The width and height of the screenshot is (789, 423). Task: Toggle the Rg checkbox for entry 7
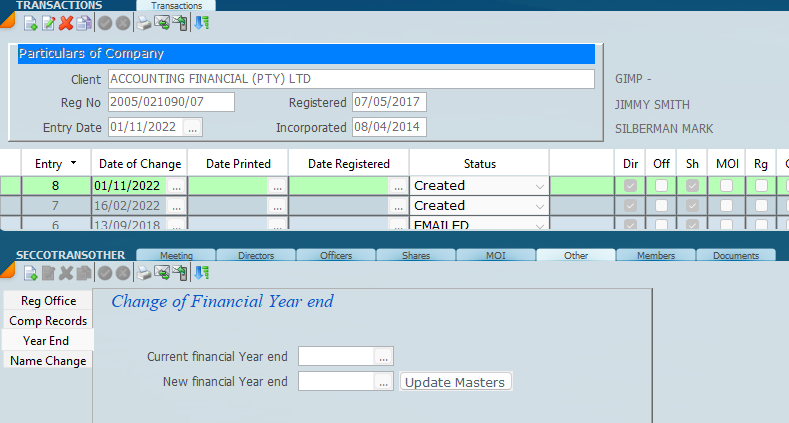[x=761, y=205]
